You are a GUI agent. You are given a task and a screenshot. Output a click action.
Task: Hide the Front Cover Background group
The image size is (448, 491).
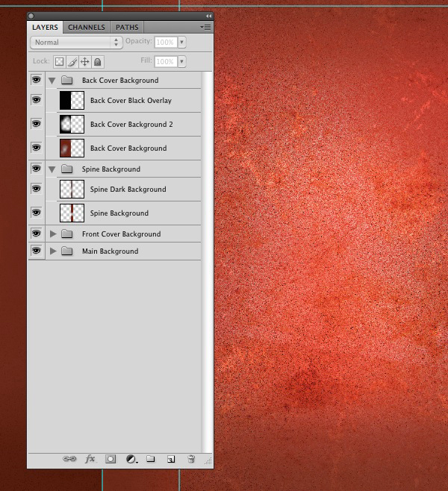[x=37, y=234]
